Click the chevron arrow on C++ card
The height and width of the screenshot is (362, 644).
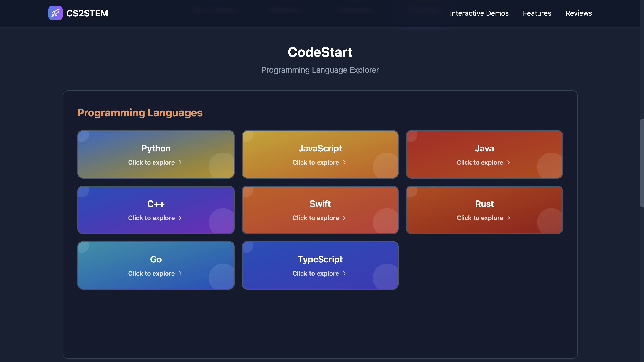tap(180, 218)
